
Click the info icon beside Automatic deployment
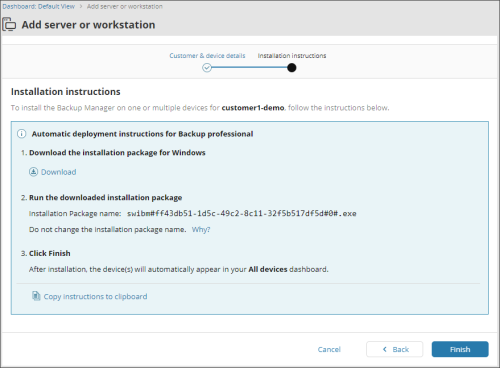pos(22,134)
